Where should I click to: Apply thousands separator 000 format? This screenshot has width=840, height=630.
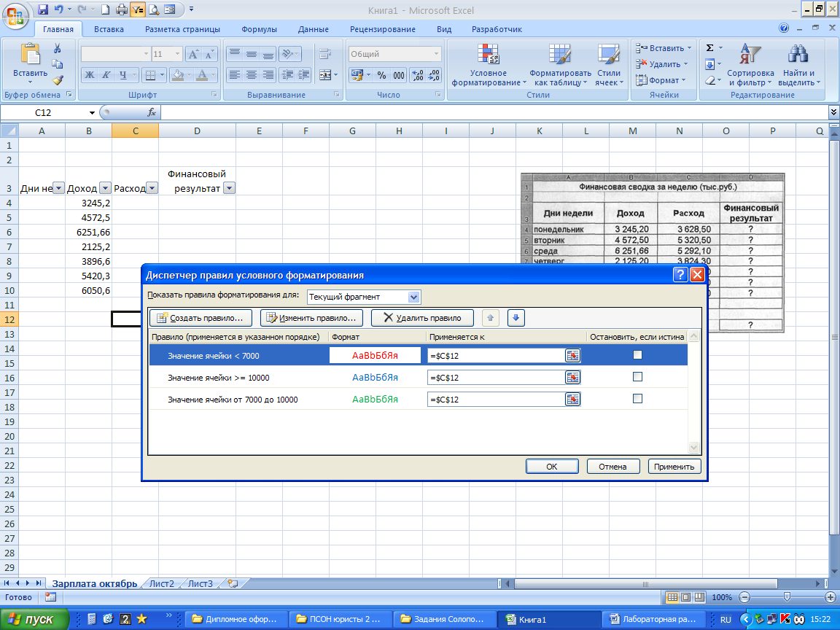point(399,75)
